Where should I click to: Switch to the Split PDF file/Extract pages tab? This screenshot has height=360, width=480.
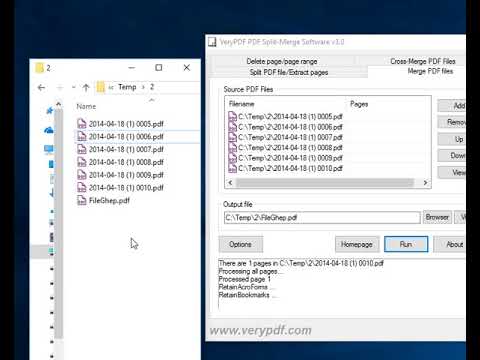[x=289, y=72]
